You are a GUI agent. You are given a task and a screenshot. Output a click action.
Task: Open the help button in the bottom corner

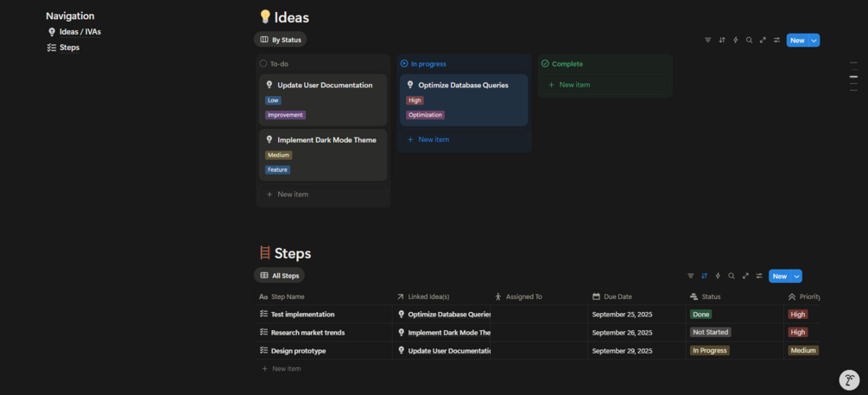coord(849,380)
